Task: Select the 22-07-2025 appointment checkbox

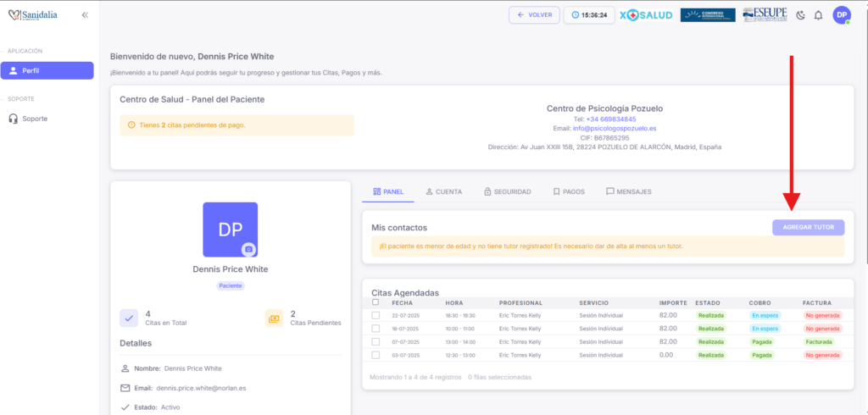Action: pyautogui.click(x=376, y=316)
